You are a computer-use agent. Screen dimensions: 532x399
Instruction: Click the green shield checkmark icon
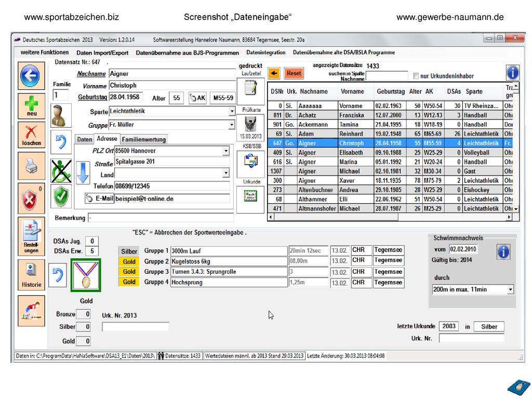61,196
